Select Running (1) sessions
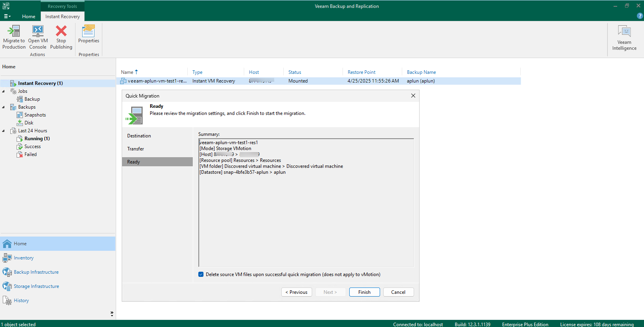Image resolution: width=644 pixels, height=327 pixels. click(37, 139)
